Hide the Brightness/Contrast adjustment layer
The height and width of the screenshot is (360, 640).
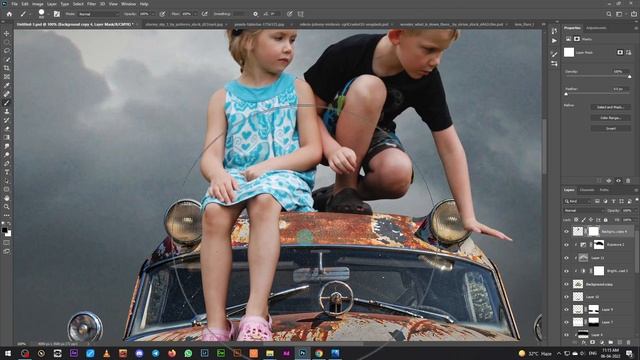[x=567, y=271]
